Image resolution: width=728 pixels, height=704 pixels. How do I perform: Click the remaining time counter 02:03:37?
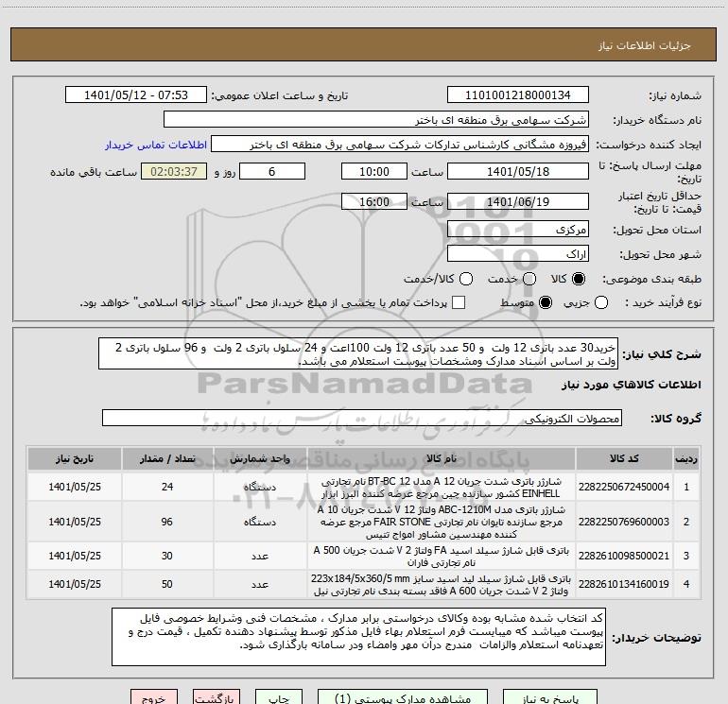(x=174, y=171)
